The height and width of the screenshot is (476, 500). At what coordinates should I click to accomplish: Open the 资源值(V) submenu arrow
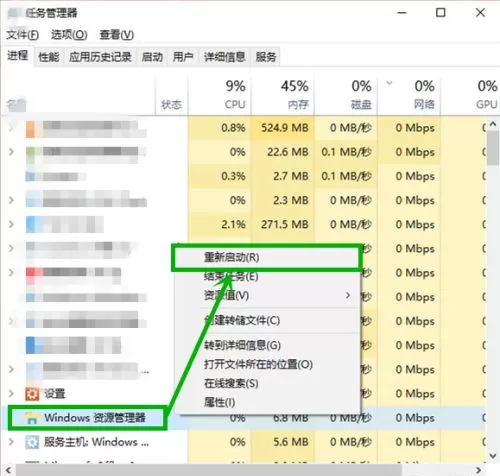tap(348, 295)
